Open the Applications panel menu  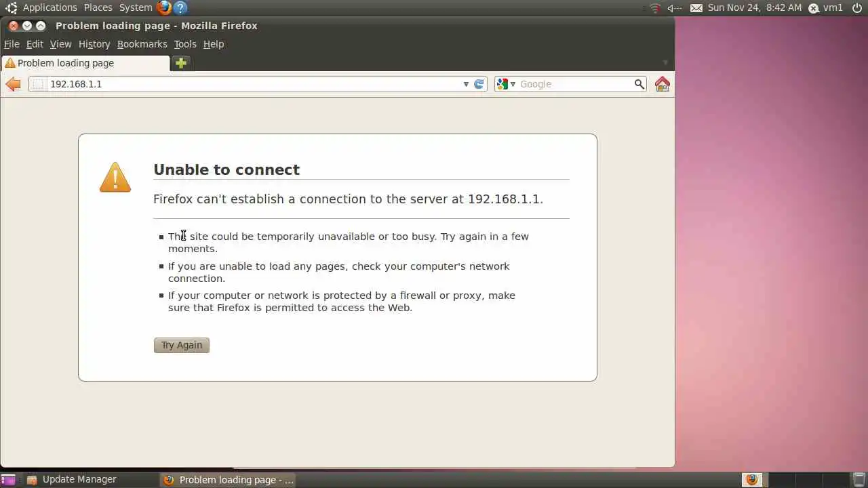(50, 8)
